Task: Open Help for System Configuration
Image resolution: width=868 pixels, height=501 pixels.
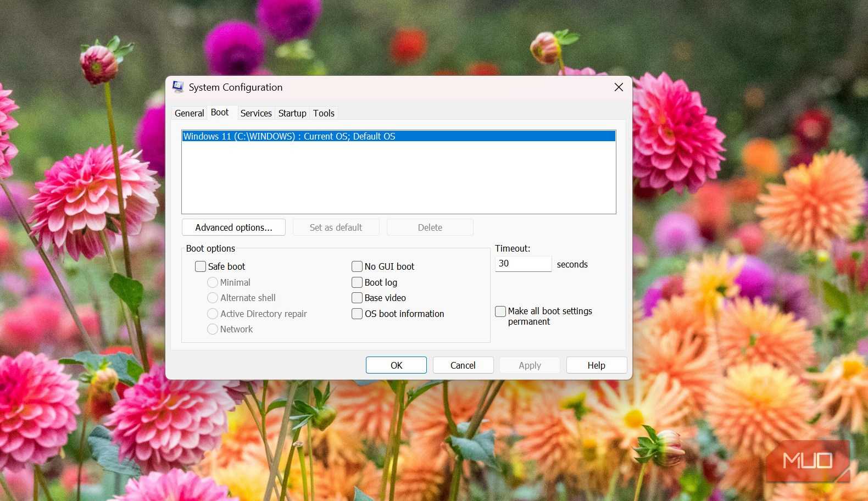Action: 597,365
